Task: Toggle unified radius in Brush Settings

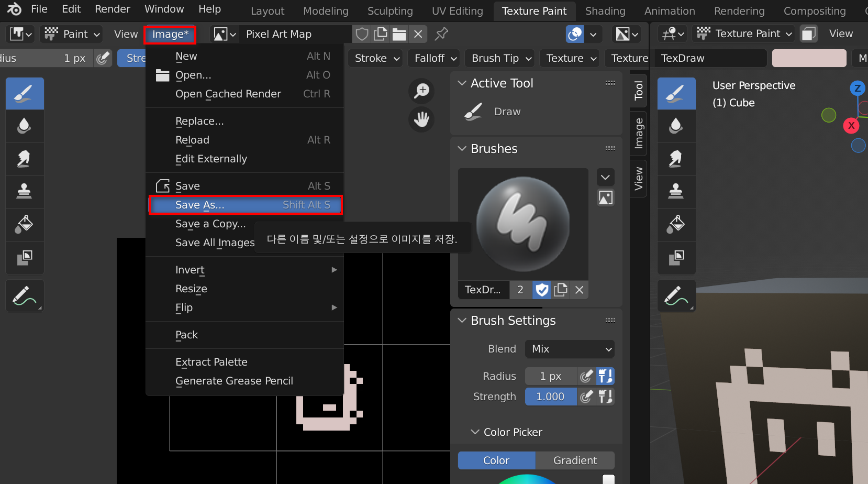Action: tap(605, 376)
